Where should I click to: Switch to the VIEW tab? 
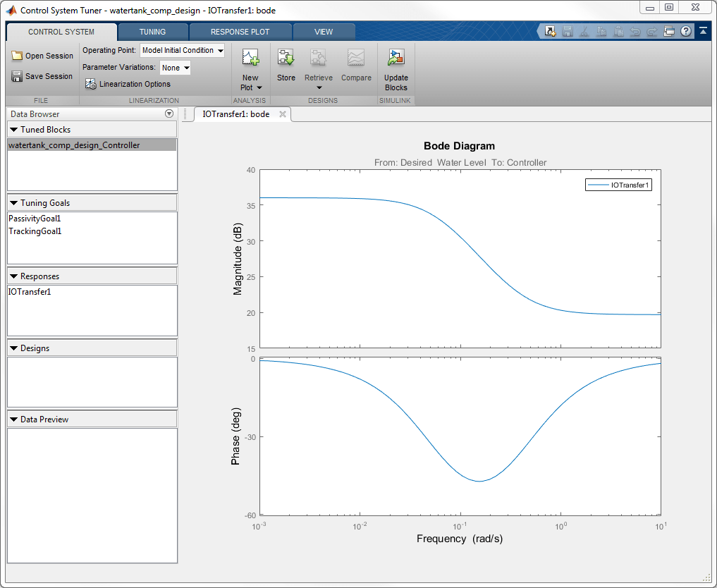click(x=324, y=32)
